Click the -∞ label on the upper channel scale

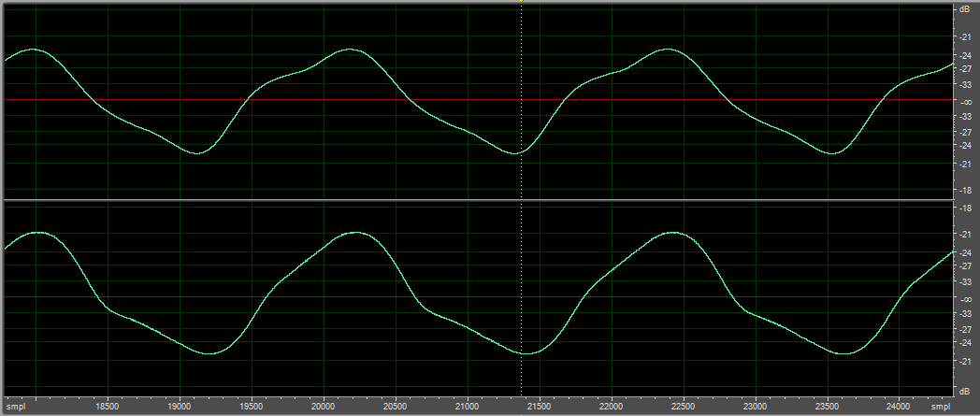[x=965, y=102]
